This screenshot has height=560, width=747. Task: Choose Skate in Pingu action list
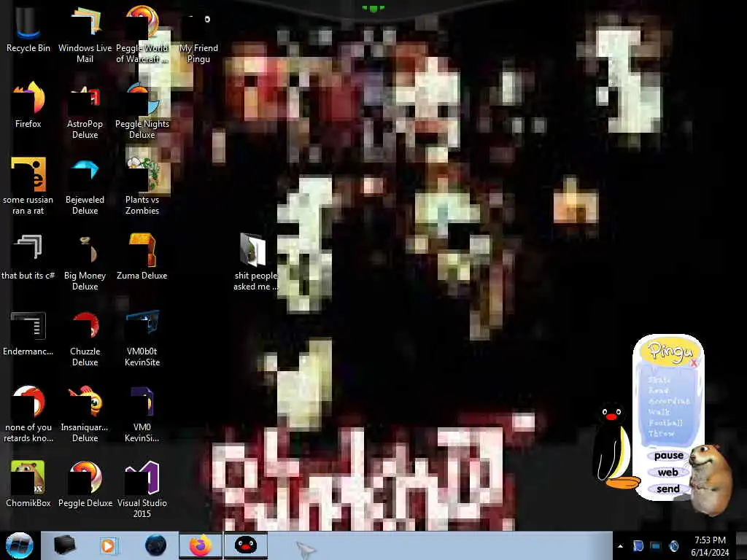coord(659,380)
